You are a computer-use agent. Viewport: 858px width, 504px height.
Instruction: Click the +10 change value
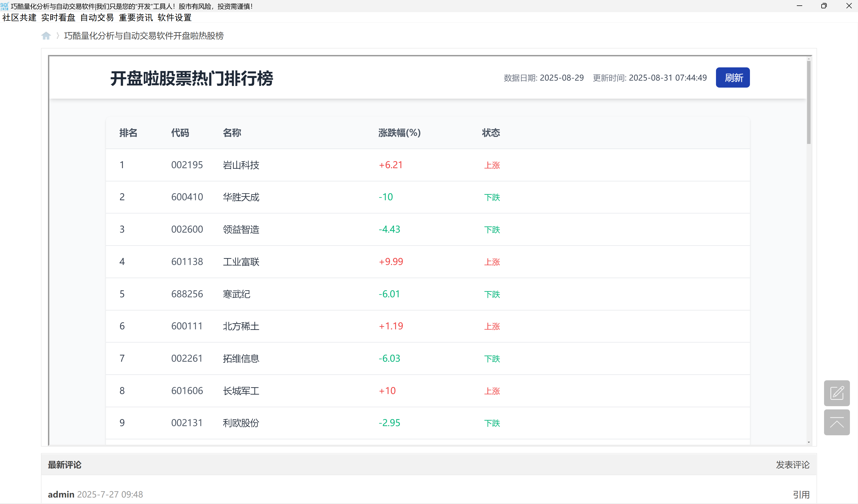[x=387, y=391]
